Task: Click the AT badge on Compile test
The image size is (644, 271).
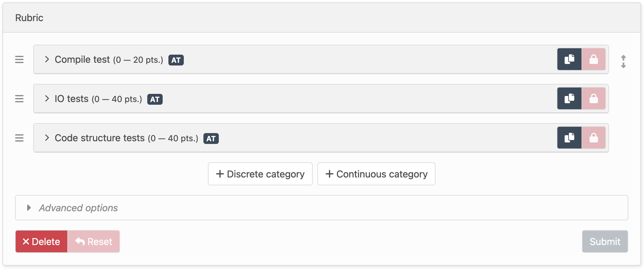Action: pyautogui.click(x=176, y=60)
